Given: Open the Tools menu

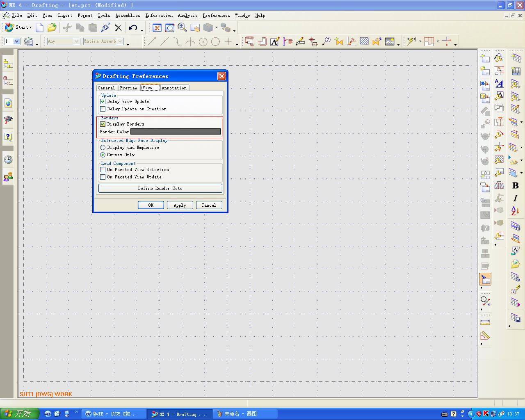Looking at the screenshot, I should (104, 16).
